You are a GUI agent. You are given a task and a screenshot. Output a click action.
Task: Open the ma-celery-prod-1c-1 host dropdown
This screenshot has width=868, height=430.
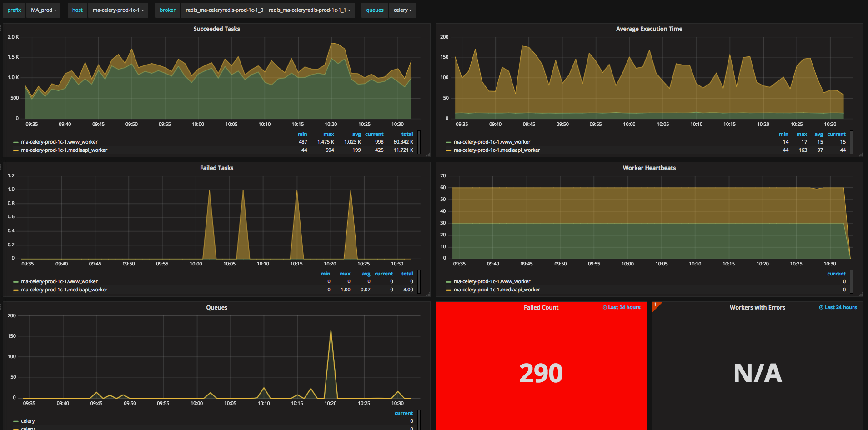tap(118, 10)
